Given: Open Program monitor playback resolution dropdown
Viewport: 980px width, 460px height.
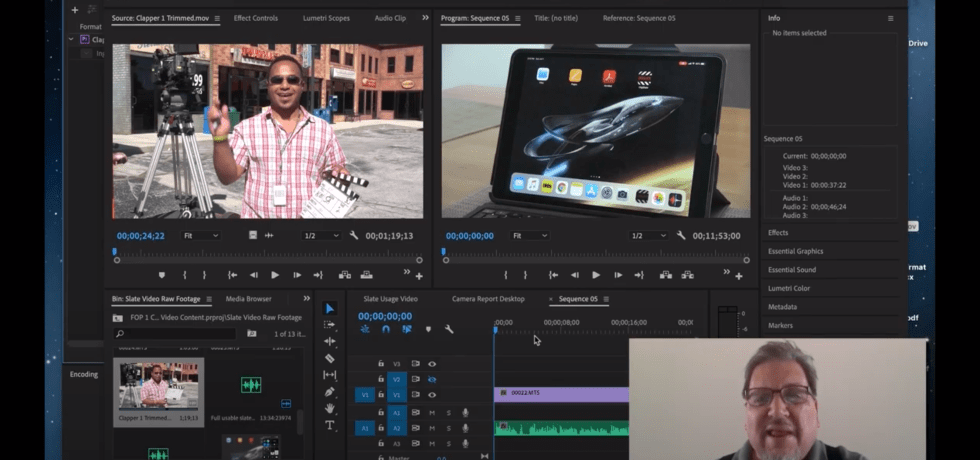Looking at the screenshot, I should coord(649,236).
